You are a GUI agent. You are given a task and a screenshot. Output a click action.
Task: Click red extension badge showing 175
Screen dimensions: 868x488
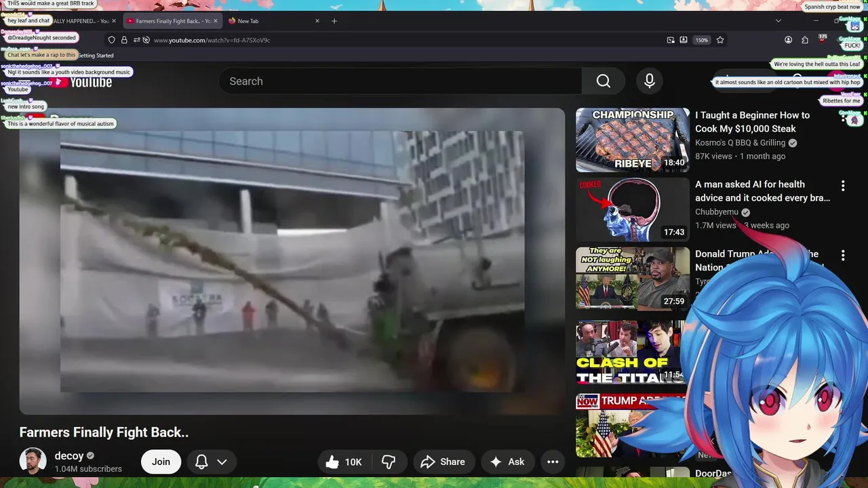[x=822, y=39]
